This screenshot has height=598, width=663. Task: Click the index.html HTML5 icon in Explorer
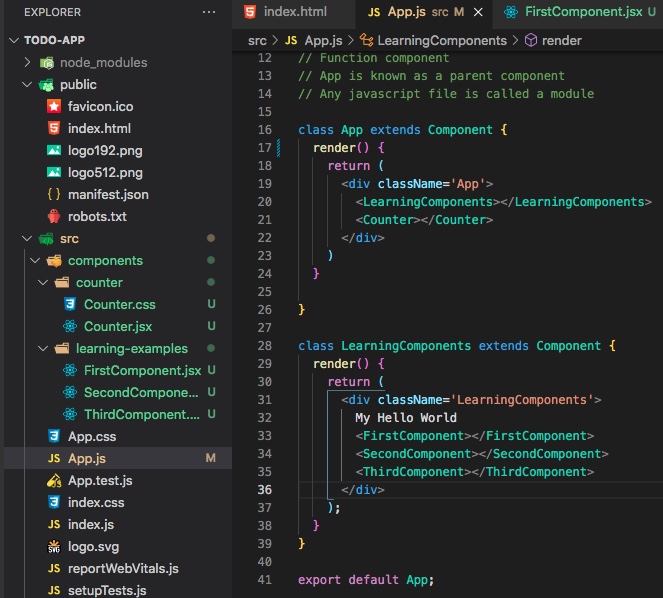pyautogui.click(x=54, y=128)
